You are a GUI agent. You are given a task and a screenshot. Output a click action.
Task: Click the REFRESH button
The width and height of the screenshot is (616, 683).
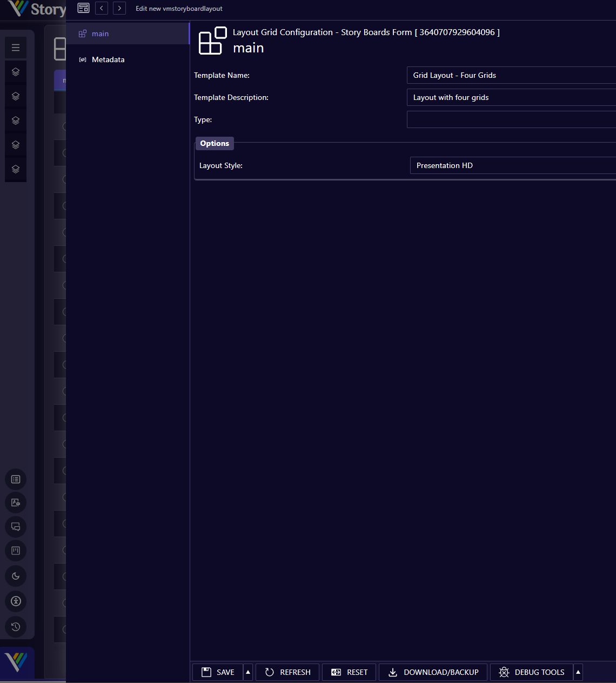[287, 672]
